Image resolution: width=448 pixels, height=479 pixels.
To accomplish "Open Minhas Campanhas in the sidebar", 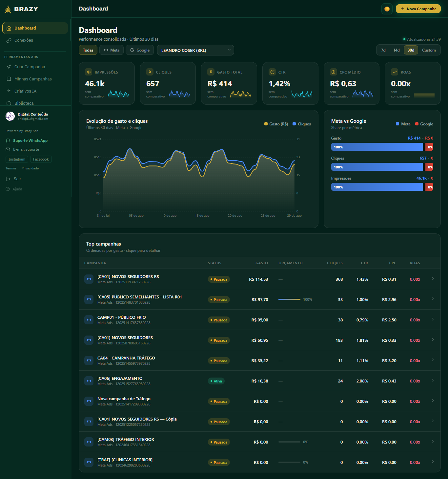I will (x=35, y=79).
